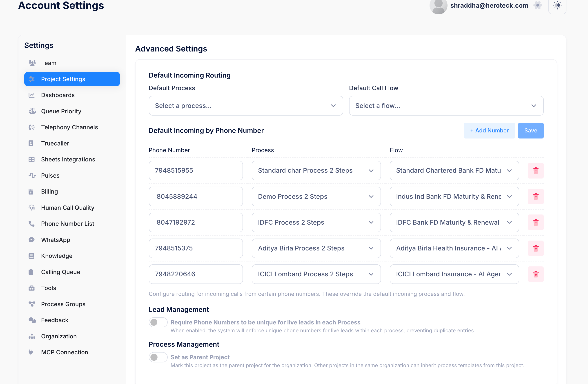The width and height of the screenshot is (588, 384).
Task: Click the WhatsApp chat bubble icon
Action: click(32, 240)
